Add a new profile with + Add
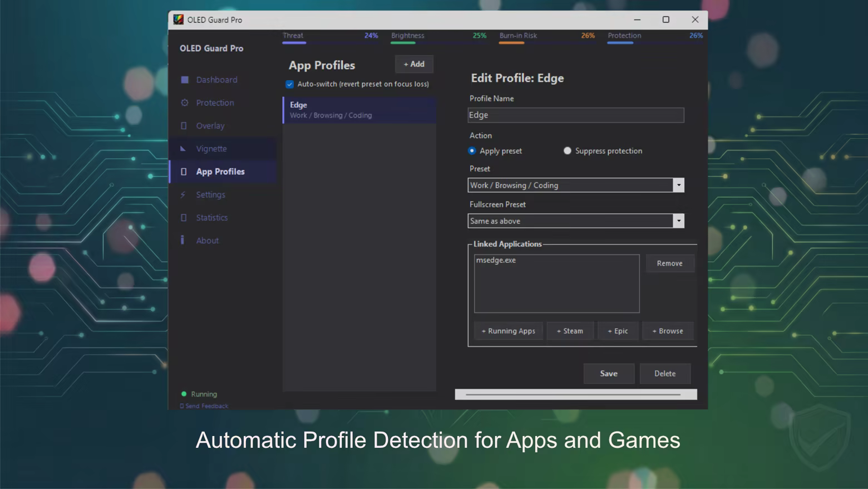The height and width of the screenshot is (489, 868). (414, 64)
